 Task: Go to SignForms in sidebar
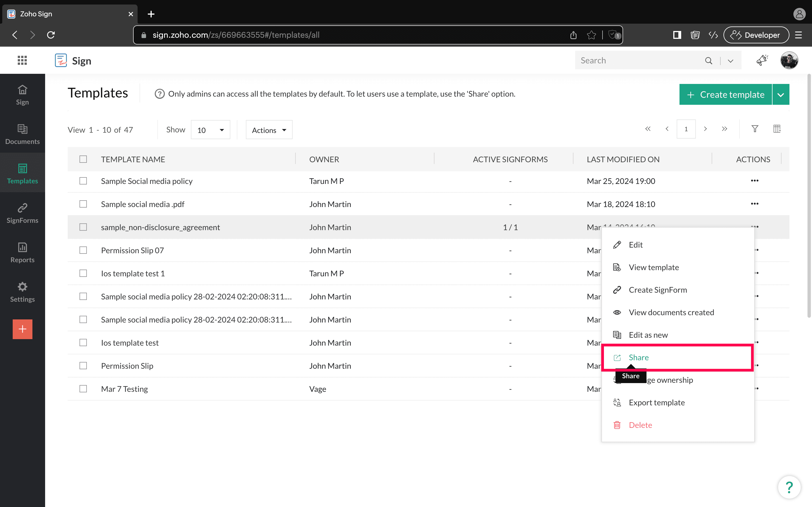[x=22, y=213]
